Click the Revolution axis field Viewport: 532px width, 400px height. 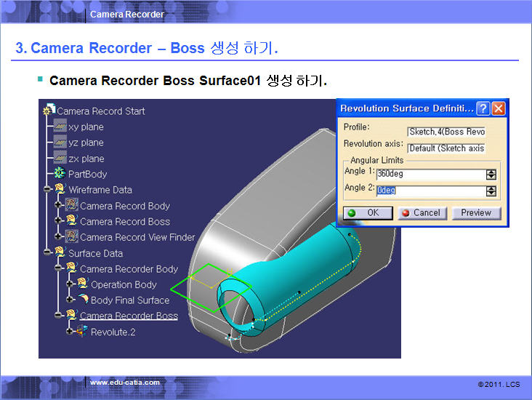click(446, 148)
